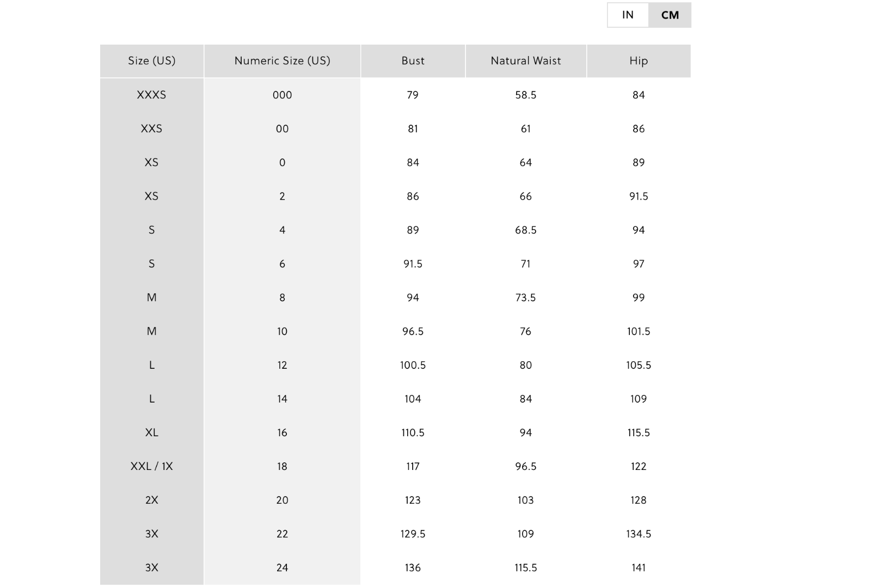Viewport: 871px width, 588px height.
Task: Click bust value 129.5
Action: click(x=413, y=534)
